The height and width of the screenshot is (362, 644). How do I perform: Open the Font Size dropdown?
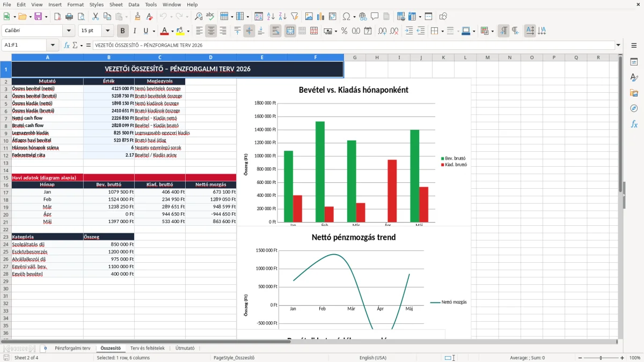(x=108, y=31)
